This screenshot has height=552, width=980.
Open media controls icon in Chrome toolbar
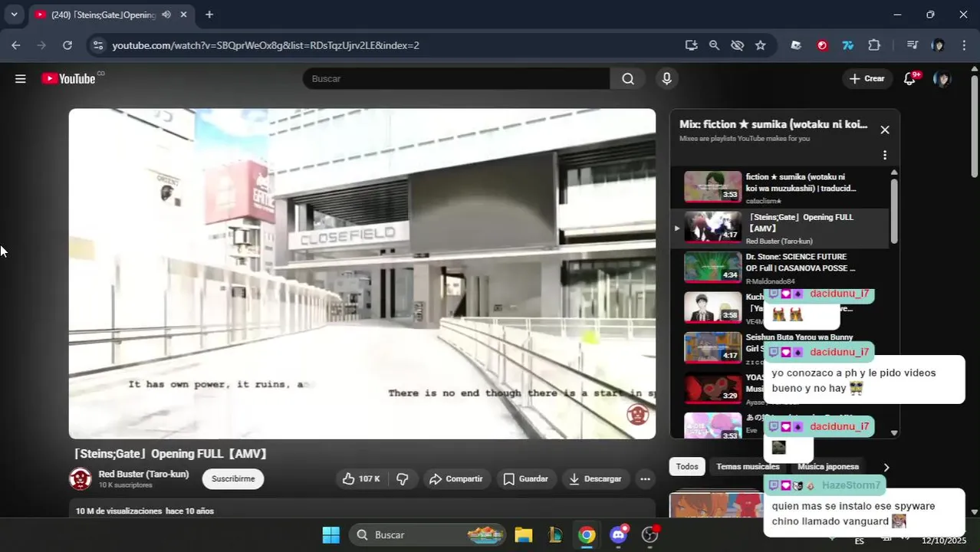tap(913, 45)
